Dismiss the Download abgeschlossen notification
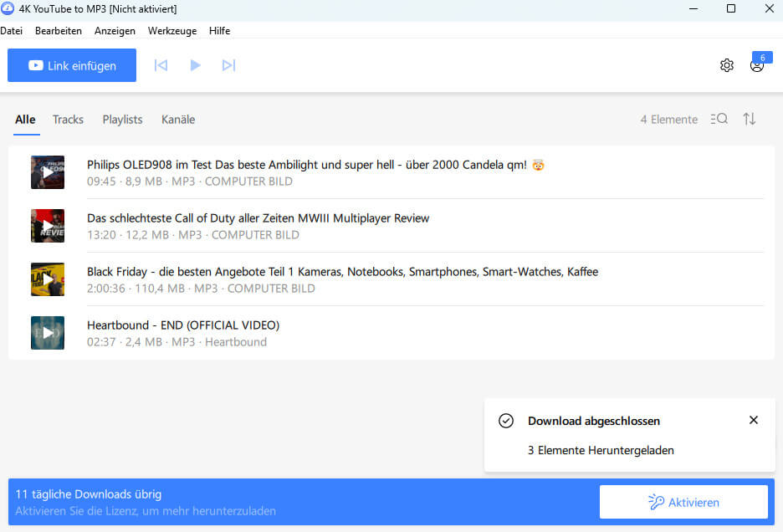 pos(754,420)
